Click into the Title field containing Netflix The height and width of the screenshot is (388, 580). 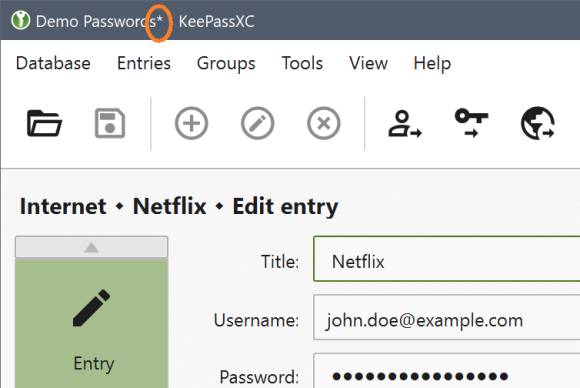point(446,259)
